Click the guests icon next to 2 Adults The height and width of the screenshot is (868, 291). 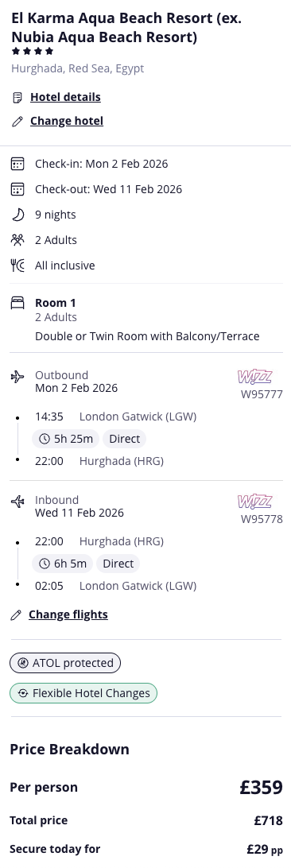point(17,240)
